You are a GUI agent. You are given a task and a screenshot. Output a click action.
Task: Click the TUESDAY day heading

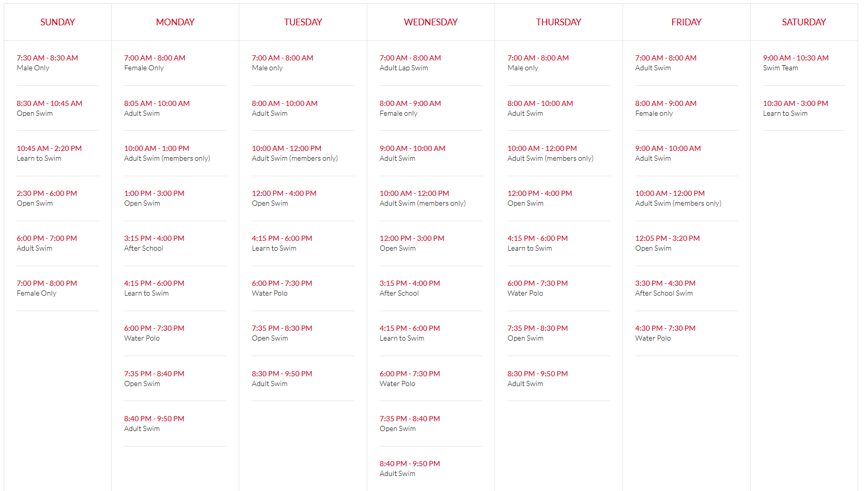(303, 22)
